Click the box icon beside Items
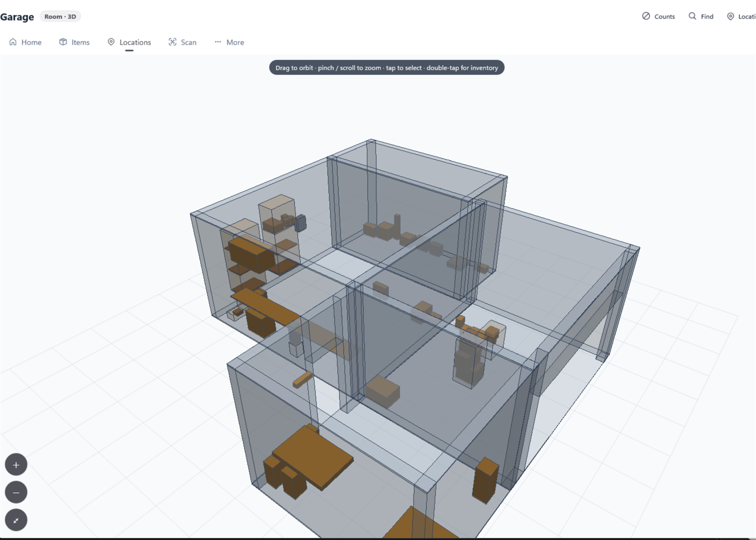 [x=63, y=42]
